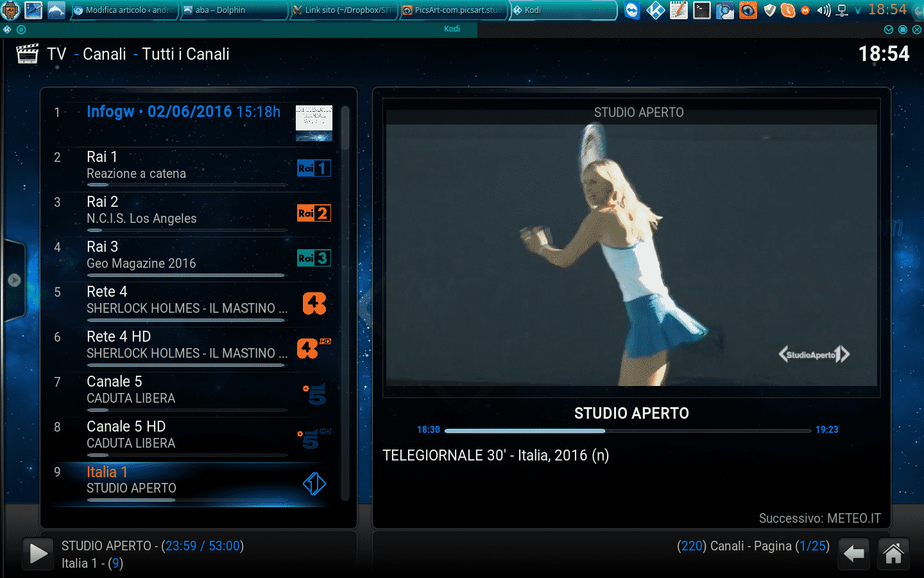Click 'Tutti i Canali' breadcrumb
Viewport: 924px width, 578px height.
pos(185,54)
